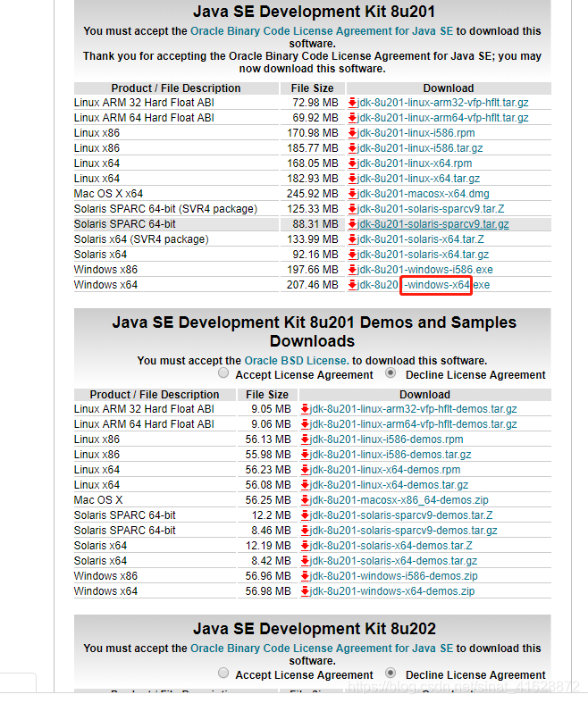Click download icon for jdk-8u201-solaris-sparcv9-demos.tar.Z
This screenshot has width=588, height=703.
(305, 515)
